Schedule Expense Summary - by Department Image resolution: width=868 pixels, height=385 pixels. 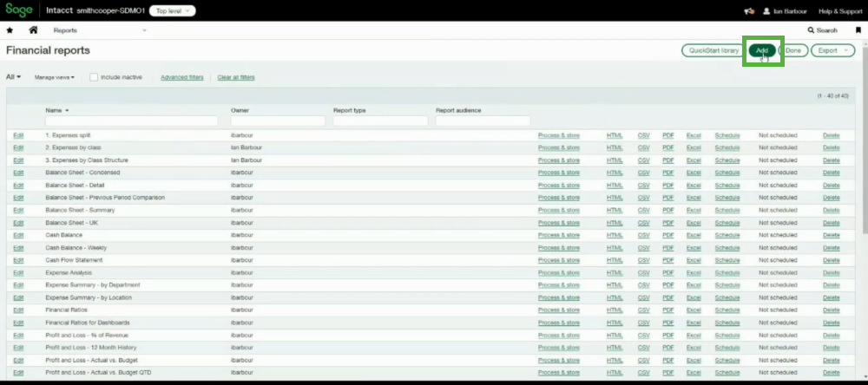point(727,285)
